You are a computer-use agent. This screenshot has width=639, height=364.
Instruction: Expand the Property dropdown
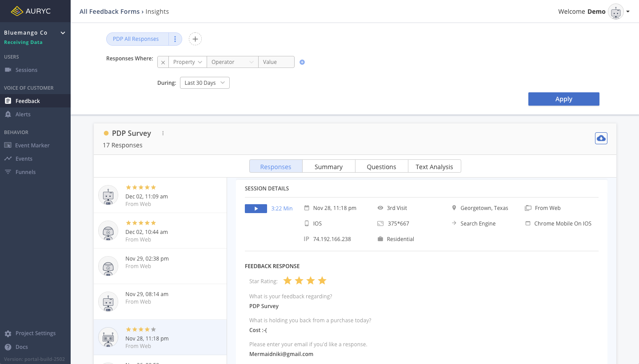(x=188, y=62)
